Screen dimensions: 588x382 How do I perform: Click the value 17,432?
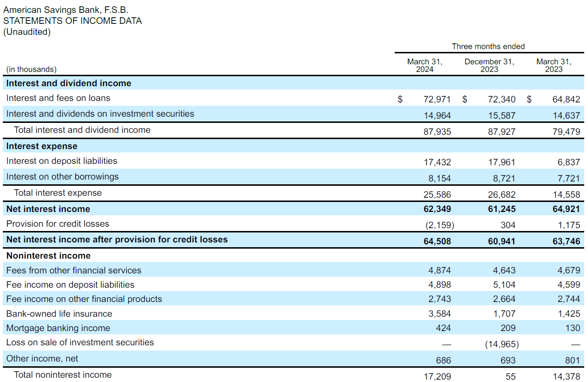point(437,162)
